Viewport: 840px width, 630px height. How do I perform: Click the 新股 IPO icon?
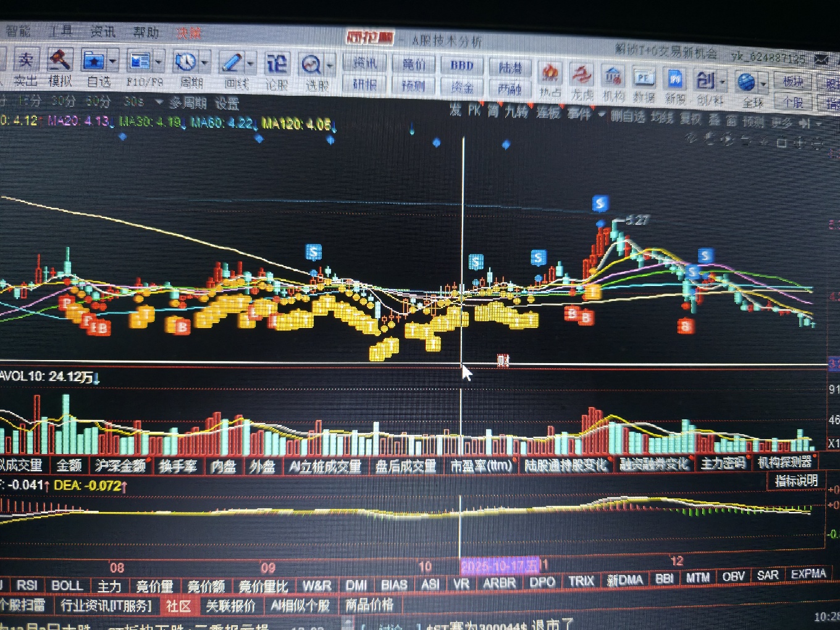tap(674, 79)
